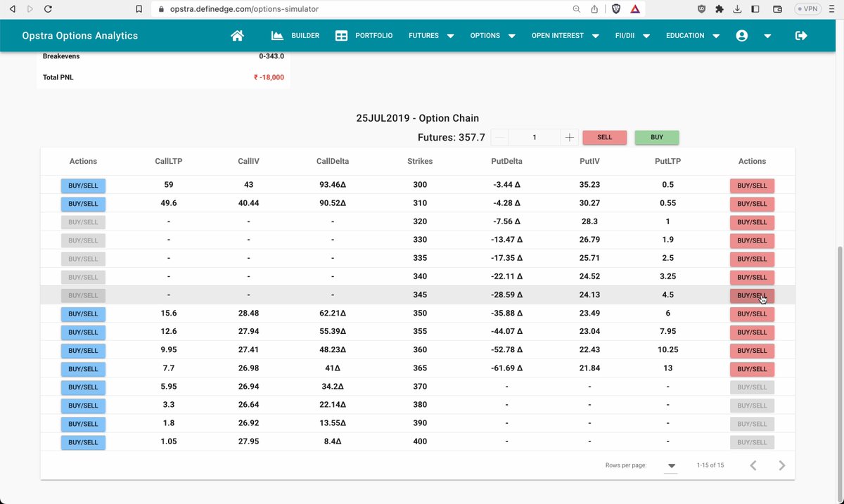Go to next page with right chevron
844x504 pixels.
[781, 465]
